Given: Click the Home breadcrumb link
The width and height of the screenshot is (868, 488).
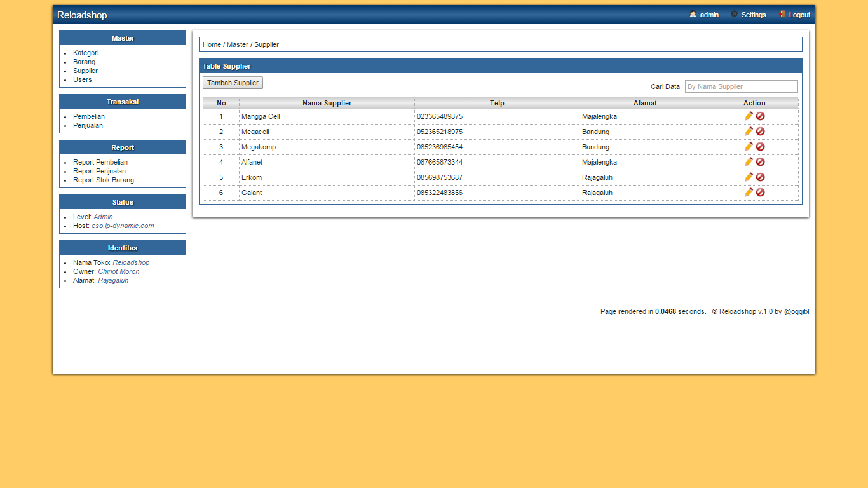Looking at the screenshot, I should point(212,44).
